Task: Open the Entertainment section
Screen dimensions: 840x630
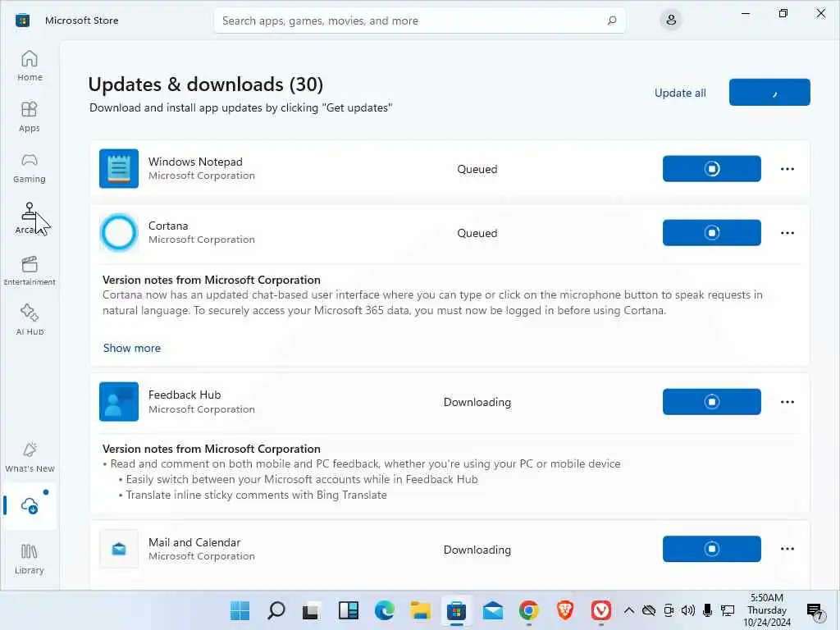Action: pyautogui.click(x=30, y=270)
